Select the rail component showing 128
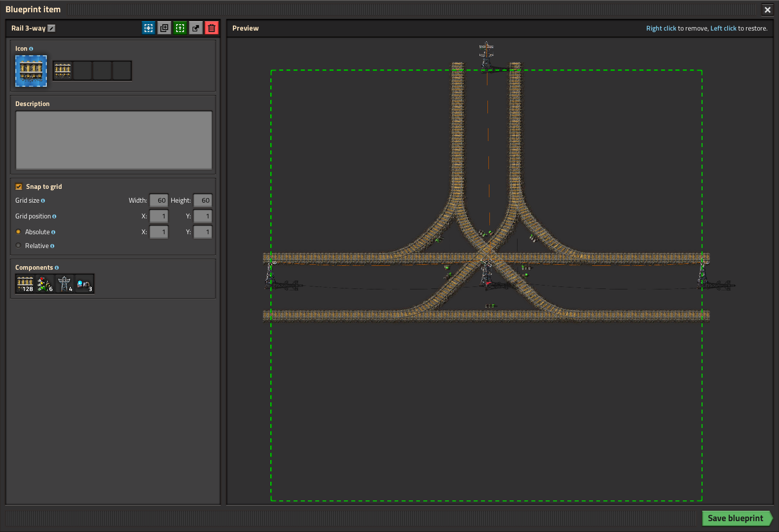Viewport: 779px width, 532px height. [25, 284]
